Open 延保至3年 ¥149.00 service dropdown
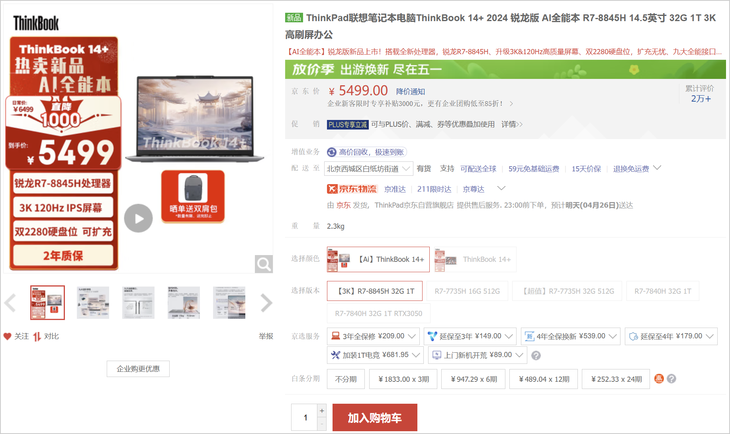This screenshot has width=730, height=434. click(x=470, y=336)
